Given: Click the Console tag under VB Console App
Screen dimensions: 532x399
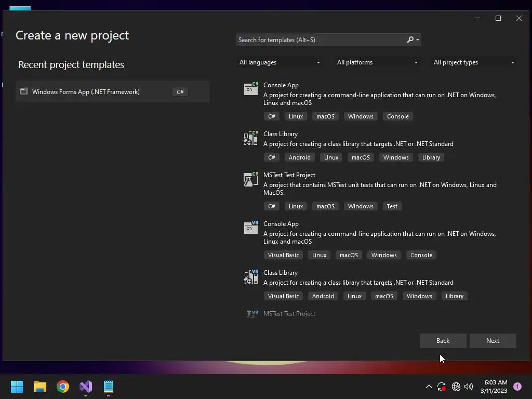Looking at the screenshot, I should [421, 255].
